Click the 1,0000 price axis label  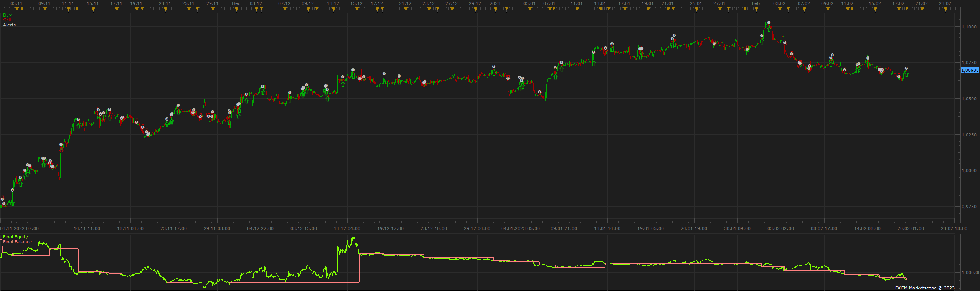tap(969, 170)
